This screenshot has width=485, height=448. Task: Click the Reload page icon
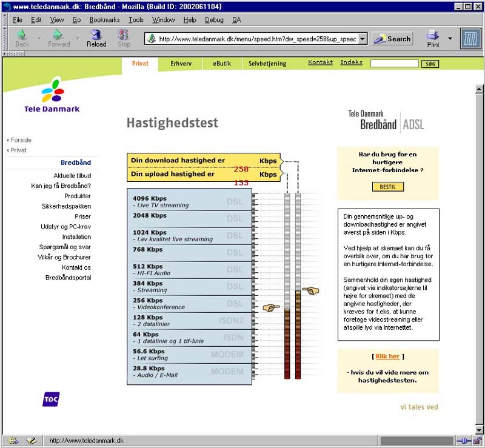point(96,35)
